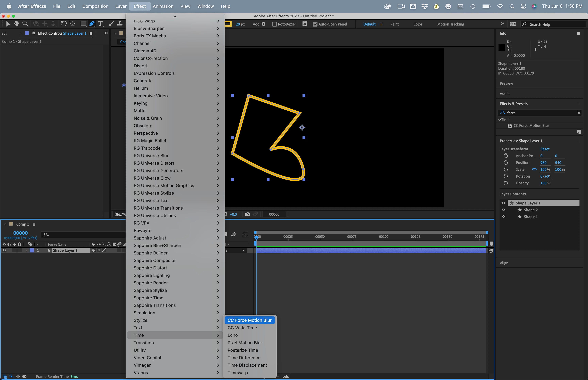Select the Rectangle shape tool

coord(83,24)
